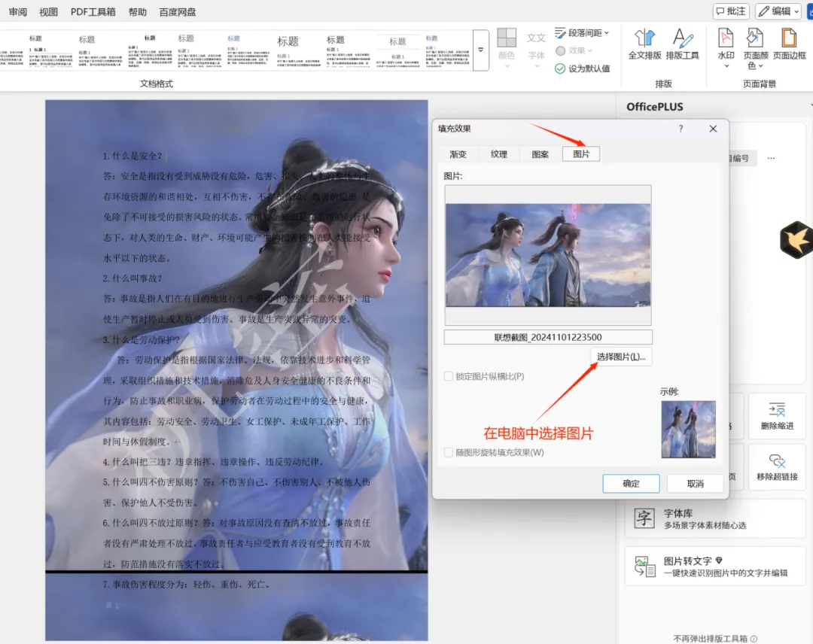The image size is (813, 644).
Task: Open the 编辑 editing mode dropdown
Action: (778, 11)
